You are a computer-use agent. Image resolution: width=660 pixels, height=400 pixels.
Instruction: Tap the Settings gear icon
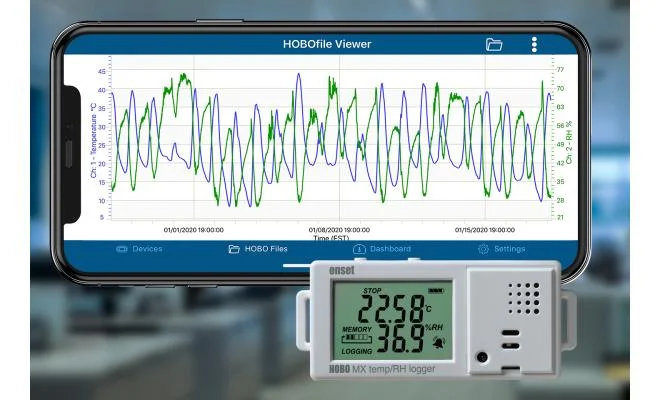[x=483, y=249]
